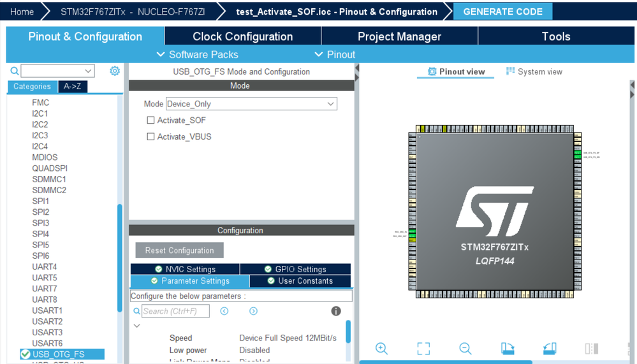Click the Parameter Settings green check icon
This screenshot has width=637, height=364.
click(154, 280)
